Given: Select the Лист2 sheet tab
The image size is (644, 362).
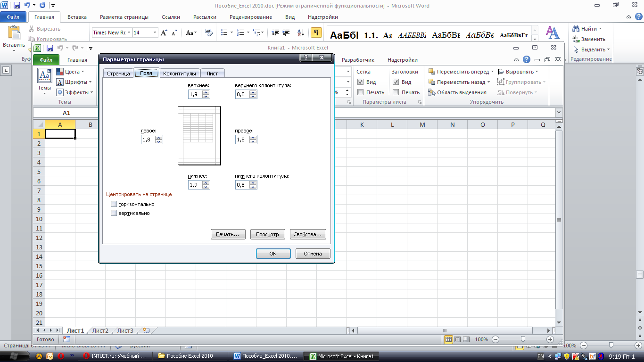Looking at the screenshot, I should tap(100, 331).
